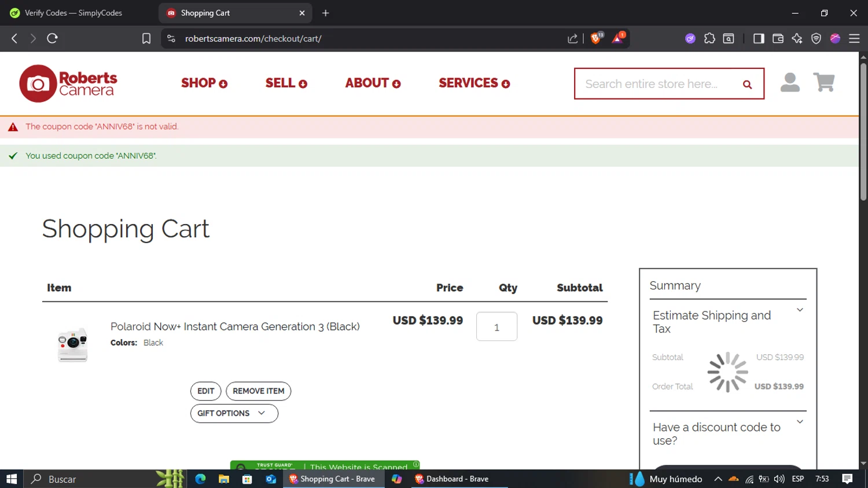
Task: Open site information icon in address bar
Action: pos(171,38)
